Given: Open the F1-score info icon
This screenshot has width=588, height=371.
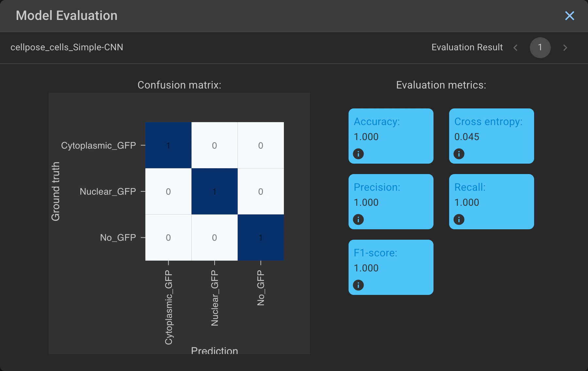Looking at the screenshot, I should tap(358, 285).
